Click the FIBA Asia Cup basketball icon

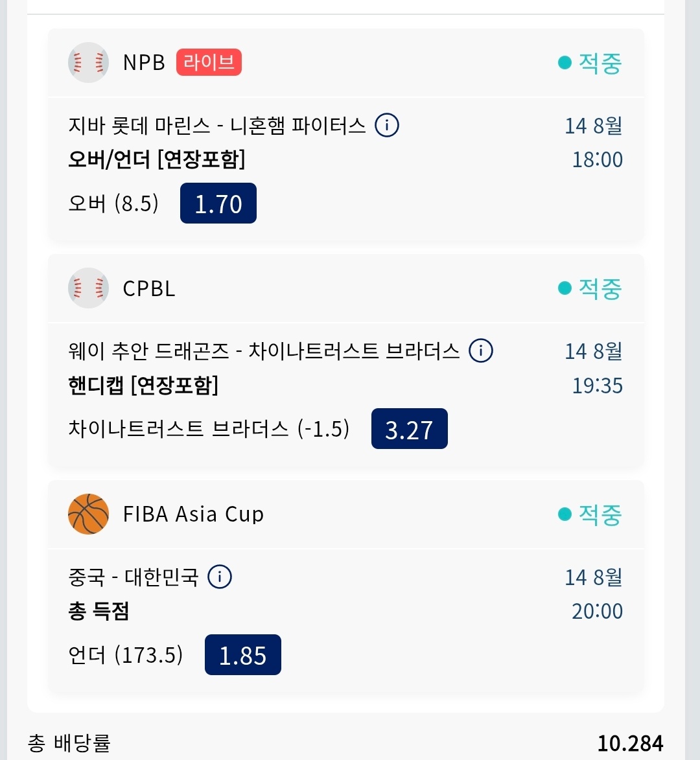coord(88,514)
